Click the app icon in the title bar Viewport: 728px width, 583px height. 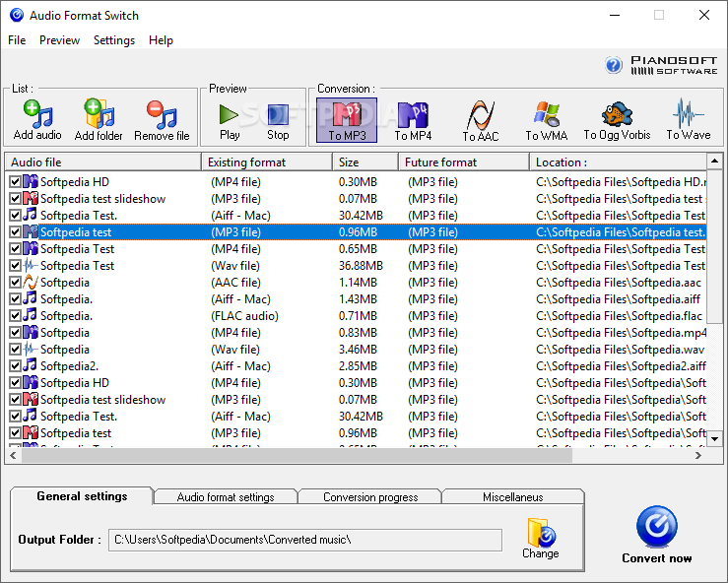pyautogui.click(x=16, y=16)
